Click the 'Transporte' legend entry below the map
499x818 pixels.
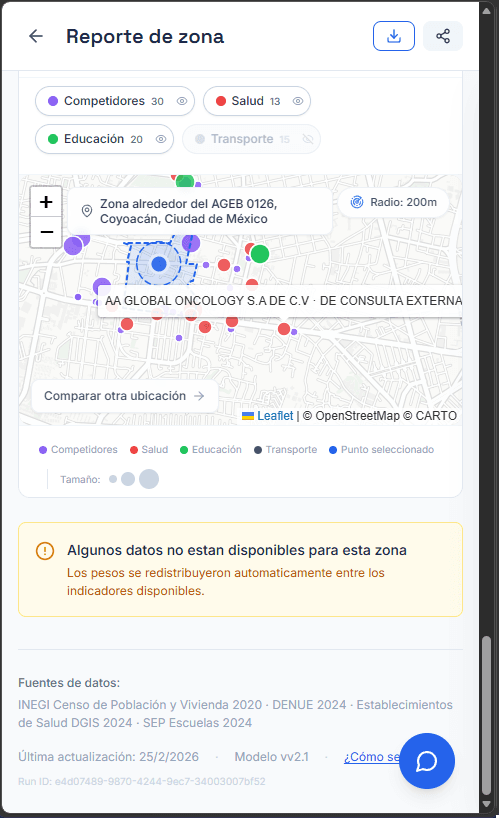point(285,450)
